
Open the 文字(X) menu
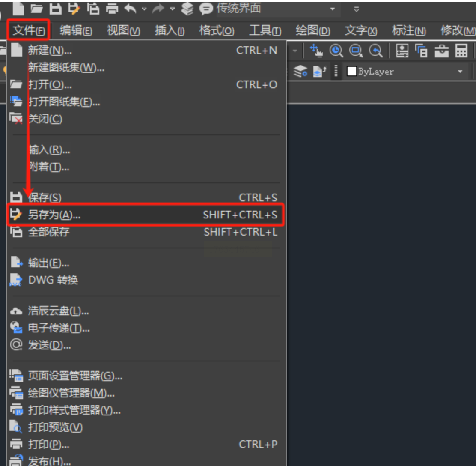tap(361, 30)
